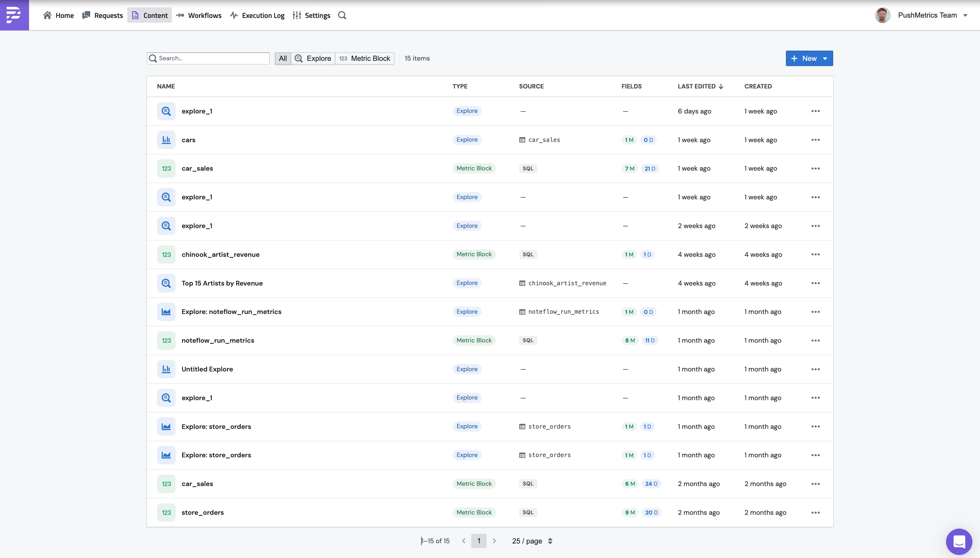This screenshot has height=558, width=980.
Task: Open the support chat bubble icon
Action: click(959, 542)
